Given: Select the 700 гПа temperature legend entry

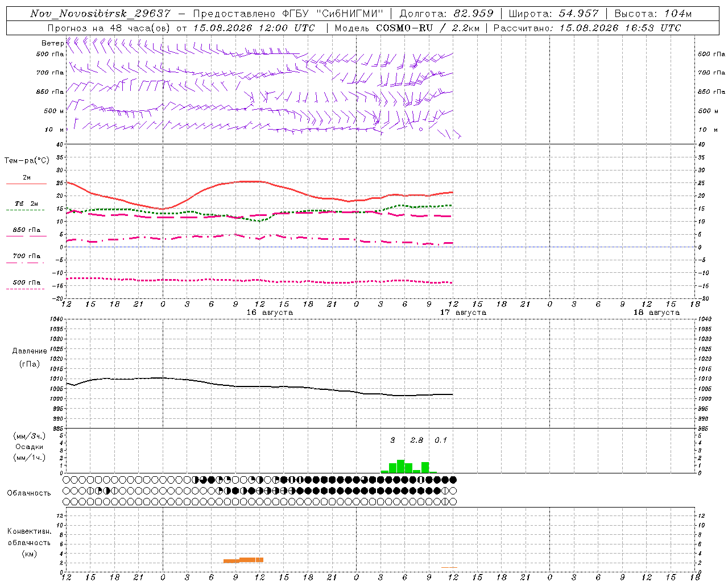Looking at the screenshot, I should (27, 256).
